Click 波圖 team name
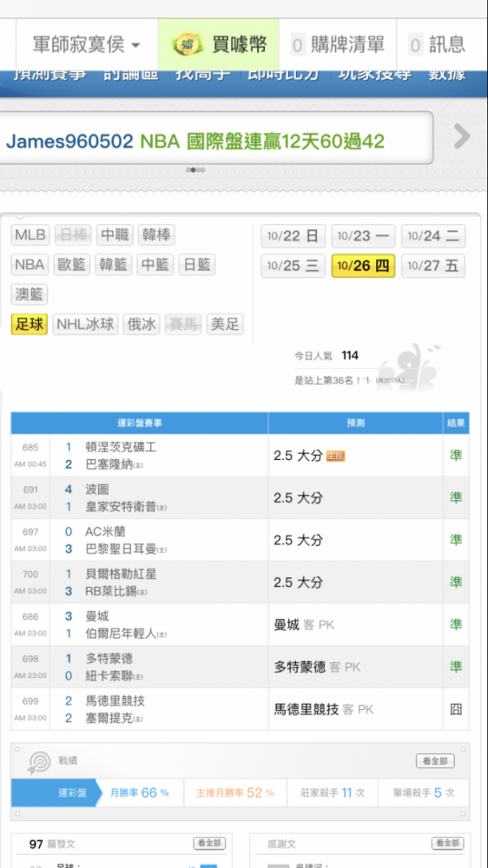 pos(97,490)
